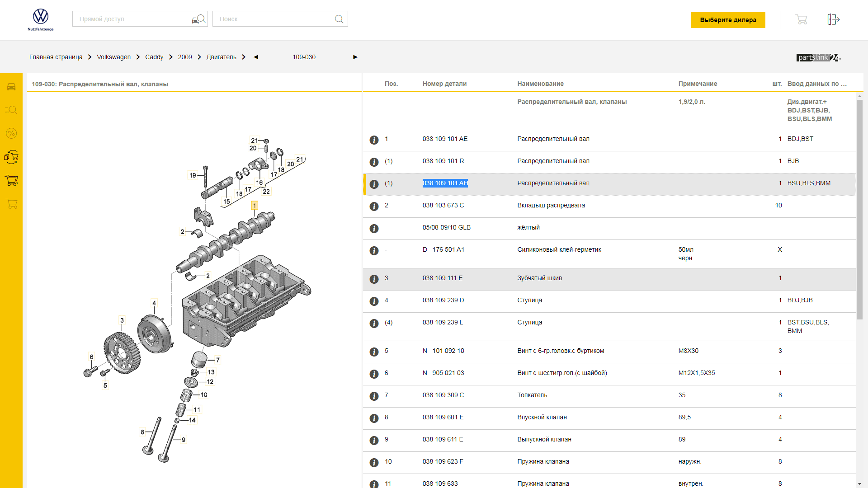This screenshot has height=488, width=868.
Task: Show info for part 038 109 239 D
Action: pyautogui.click(x=374, y=301)
